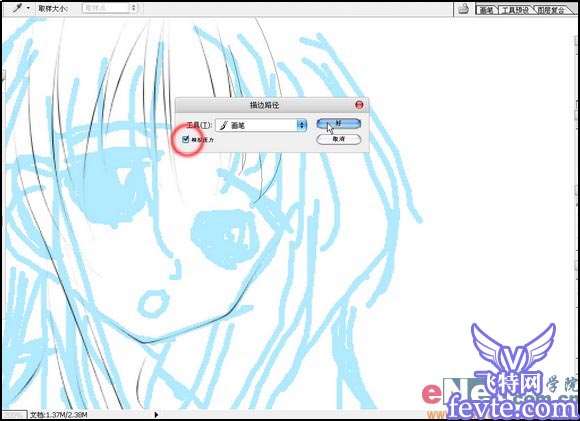Click the file browser icon in options bar

pos(463,9)
